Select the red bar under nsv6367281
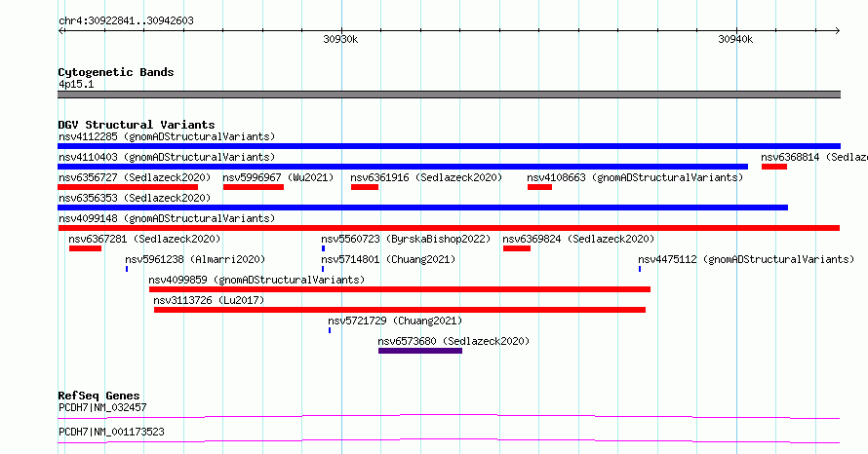This screenshot has width=868, height=454. click(x=85, y=248)
